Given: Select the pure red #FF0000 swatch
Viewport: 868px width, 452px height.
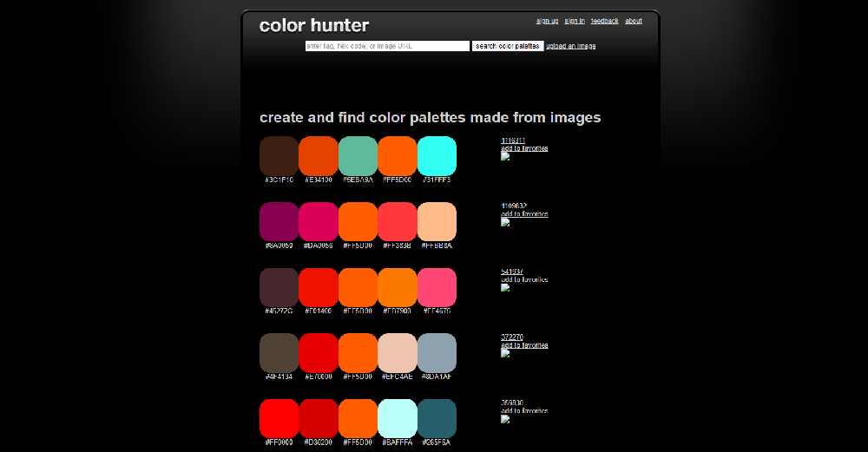Looking at the screenshot, I should [279, 419].
